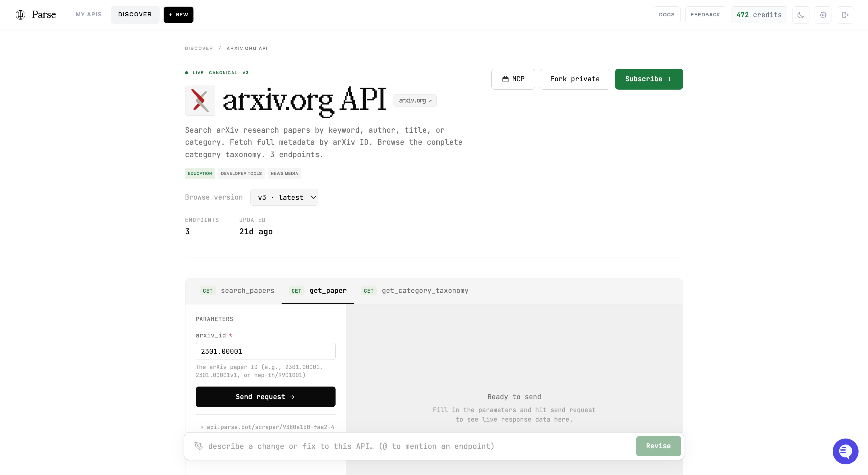Click the api.parse.bot scraper URL
Image resolution: width=868 pixels, height=475 pixels.
tap(270, 427)
